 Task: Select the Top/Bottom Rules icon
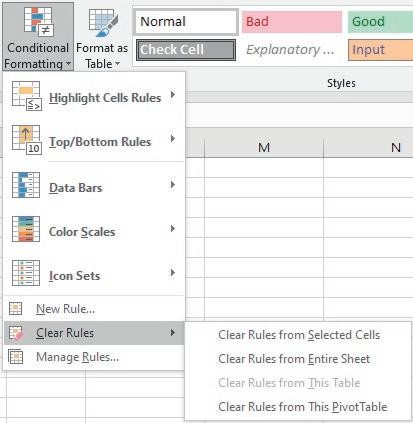[x=26, y=140]
